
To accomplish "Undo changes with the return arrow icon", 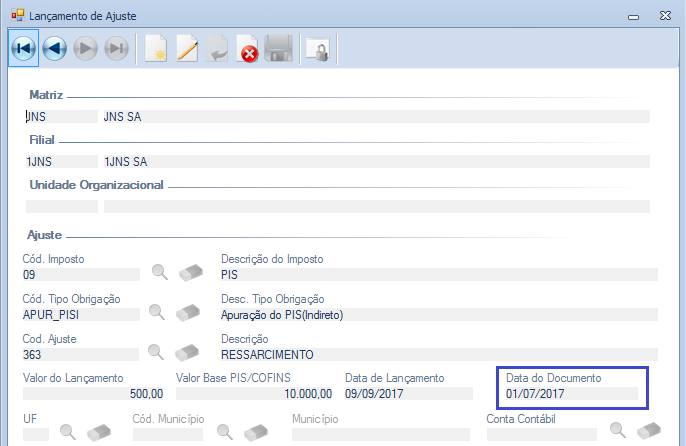I will tap(217, 48).
